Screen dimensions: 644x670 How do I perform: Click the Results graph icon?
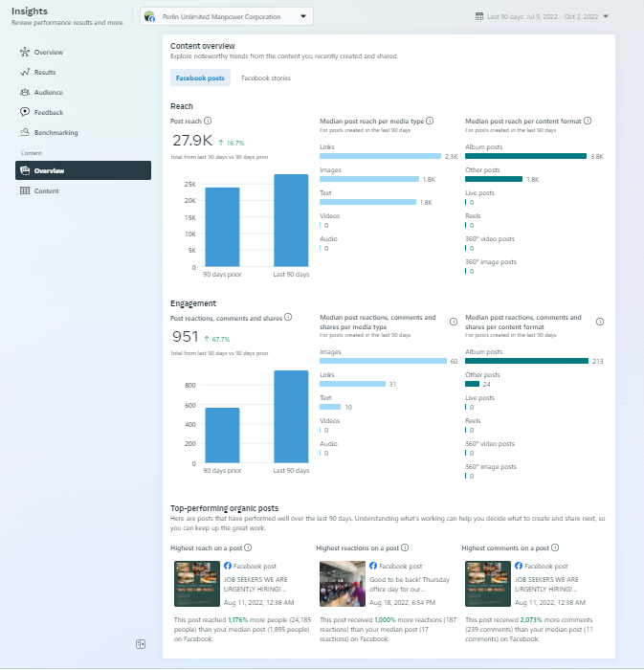25,72
